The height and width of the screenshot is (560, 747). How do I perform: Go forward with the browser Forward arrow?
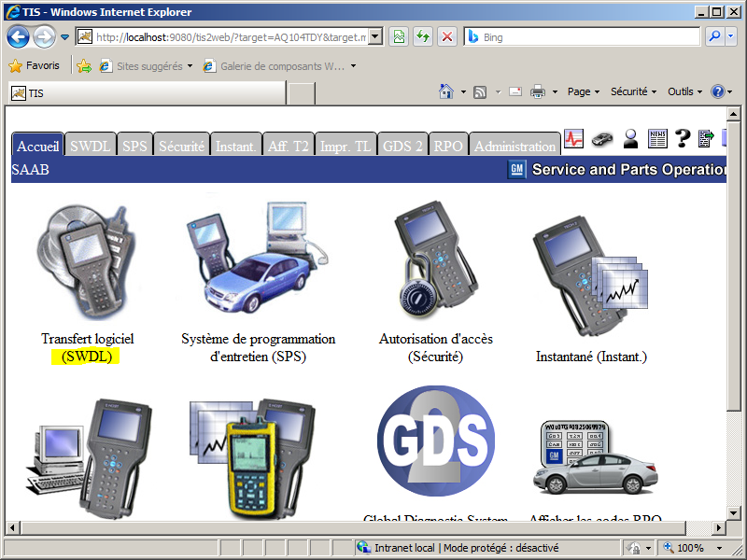[44, 36]
